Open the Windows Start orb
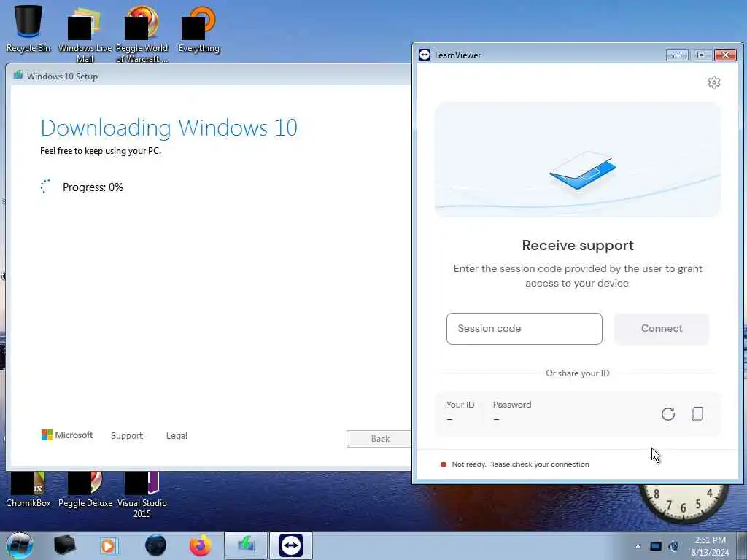747x560 pixels. 19,545
